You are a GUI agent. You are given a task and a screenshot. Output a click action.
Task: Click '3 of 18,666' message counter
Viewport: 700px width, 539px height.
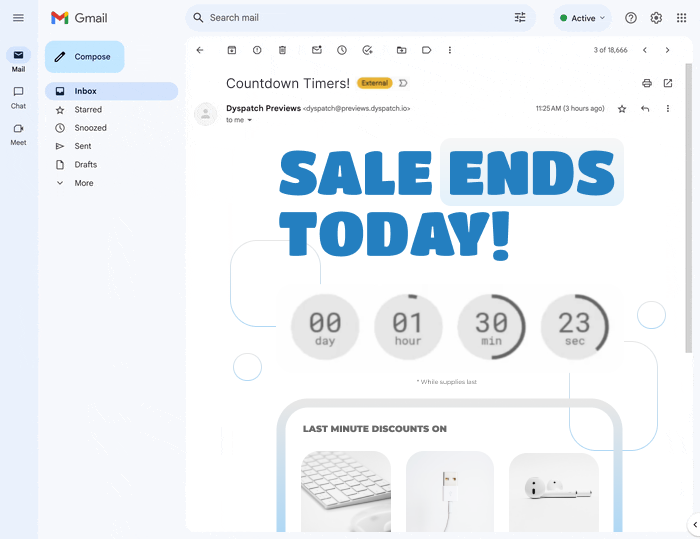click(610, 50)
